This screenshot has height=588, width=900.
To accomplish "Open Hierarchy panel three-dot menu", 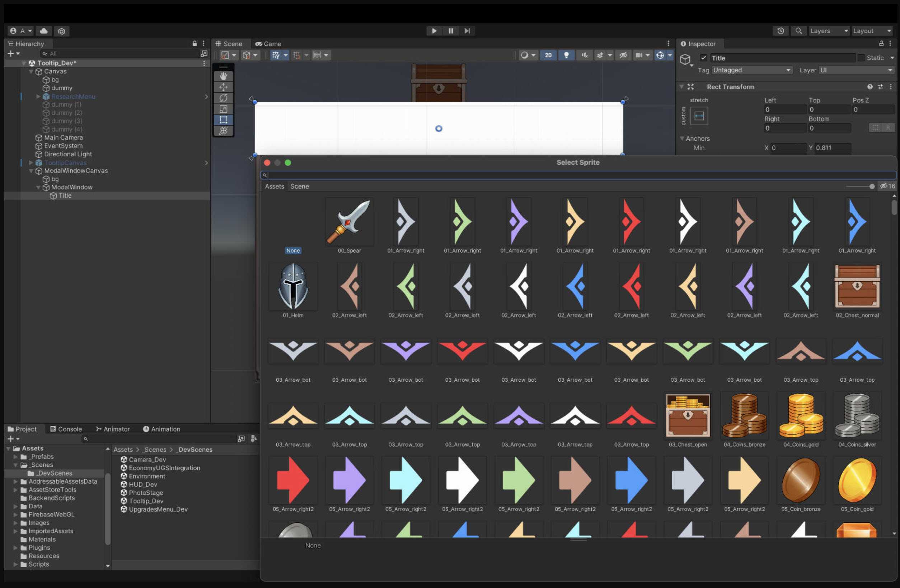I will [203, 43].
